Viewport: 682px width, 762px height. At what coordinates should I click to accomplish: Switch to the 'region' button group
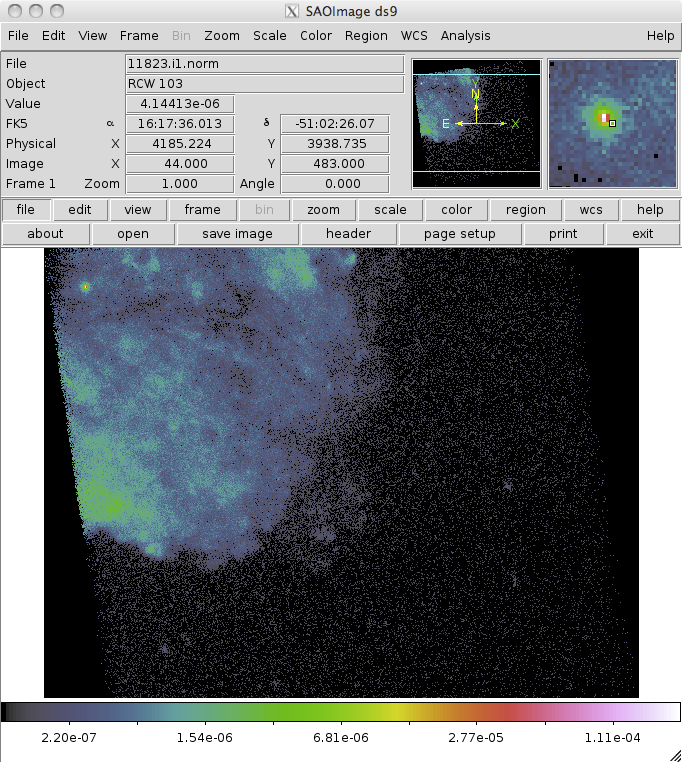525,210
